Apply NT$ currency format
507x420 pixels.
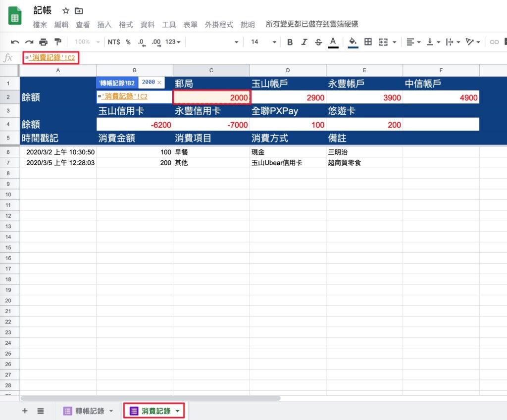tap(114, 42)
